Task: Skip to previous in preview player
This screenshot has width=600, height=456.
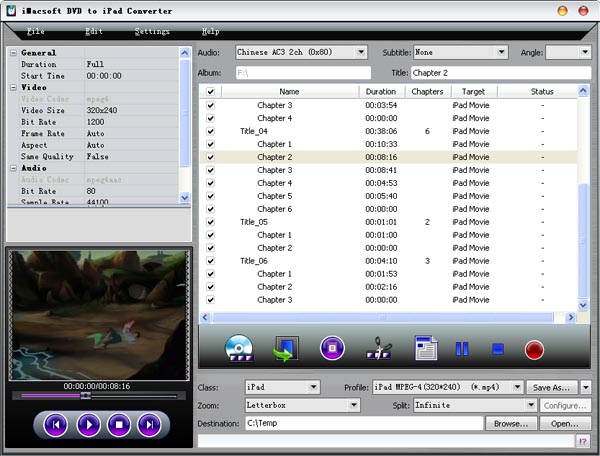Action: [56, 424]
